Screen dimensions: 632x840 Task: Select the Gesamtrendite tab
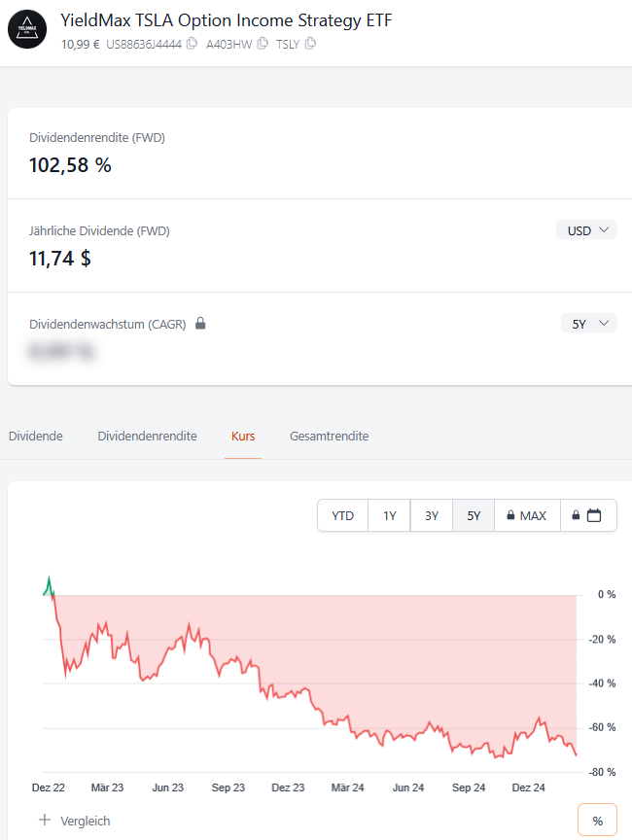tap(329, 437)
